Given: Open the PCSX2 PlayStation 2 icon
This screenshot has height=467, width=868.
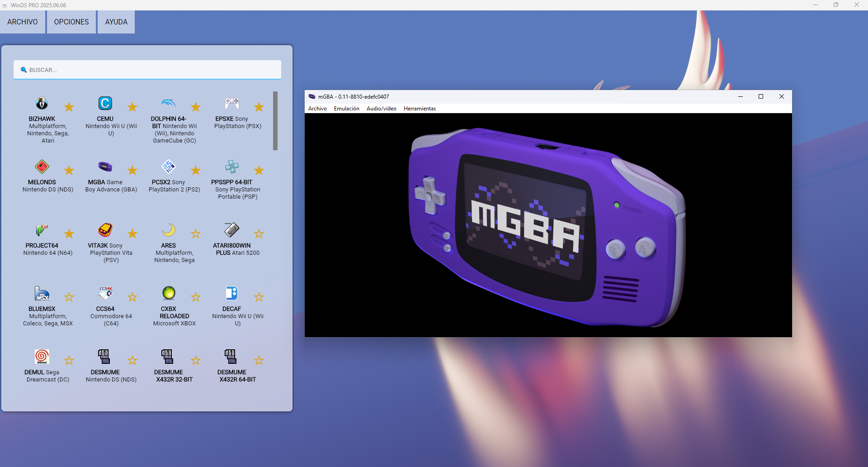Looking at the screenshot, I should pos(169,167).
